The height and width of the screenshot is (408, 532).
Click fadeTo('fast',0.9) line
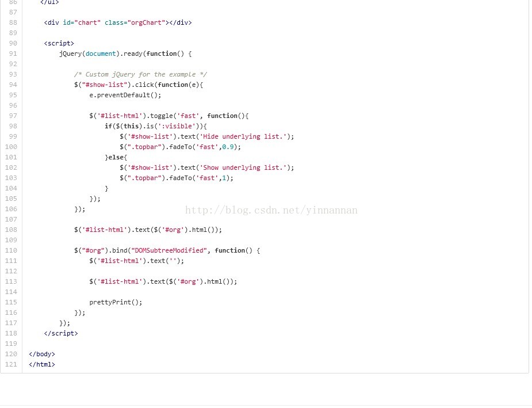click(x=180, y=147)
